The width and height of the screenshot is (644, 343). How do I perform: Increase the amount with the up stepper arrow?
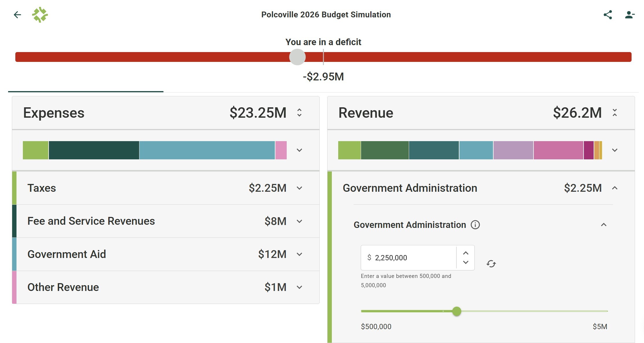pyautogui.click(x=465, y=253)
